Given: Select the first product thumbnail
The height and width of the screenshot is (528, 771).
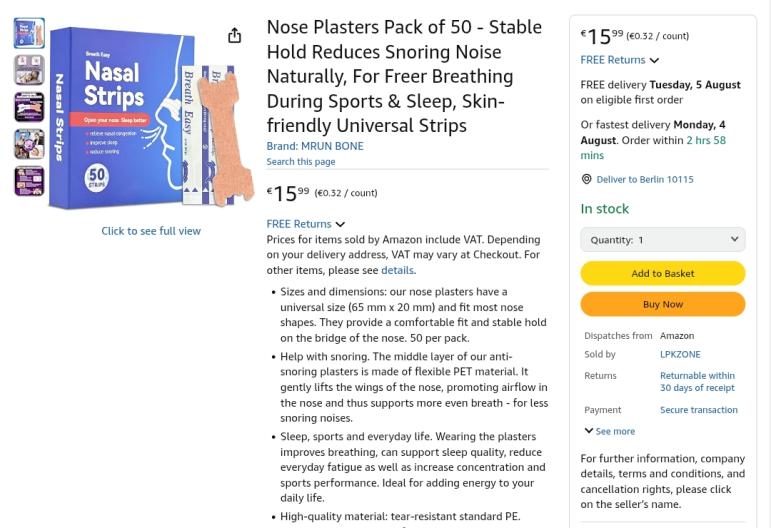Looking at the screenshot, I should (29, 33).
